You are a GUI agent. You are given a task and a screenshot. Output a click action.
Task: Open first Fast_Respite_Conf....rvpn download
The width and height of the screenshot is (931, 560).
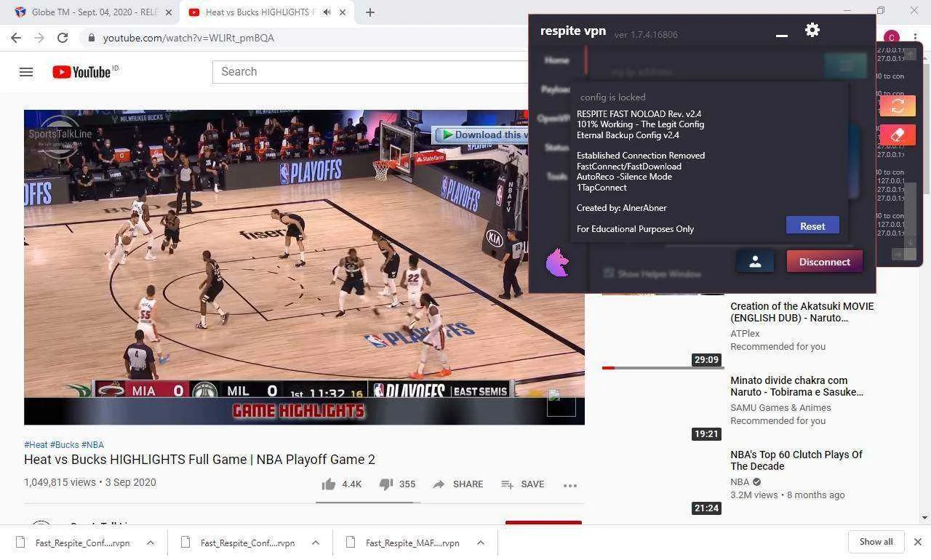point(82,543)
